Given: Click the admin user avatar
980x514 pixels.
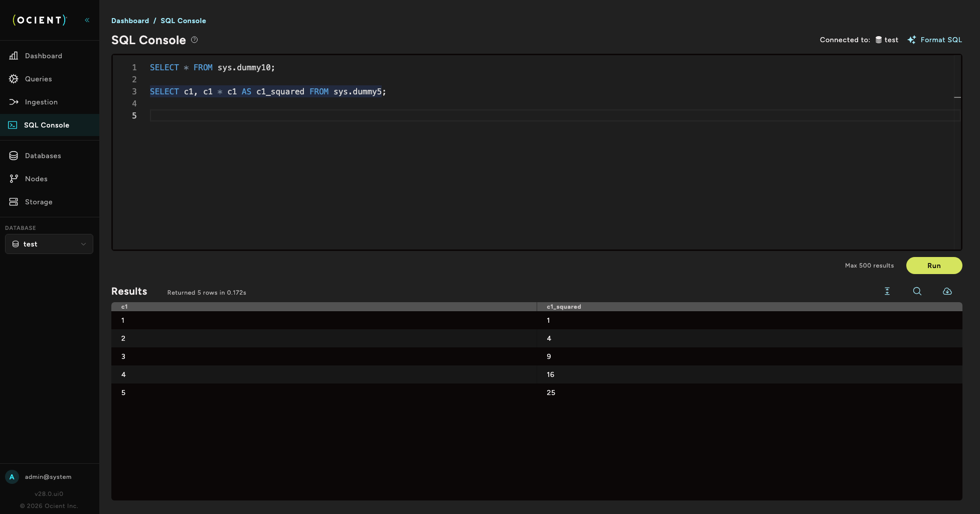Looking at the screenshot, I should click(12, 477).
